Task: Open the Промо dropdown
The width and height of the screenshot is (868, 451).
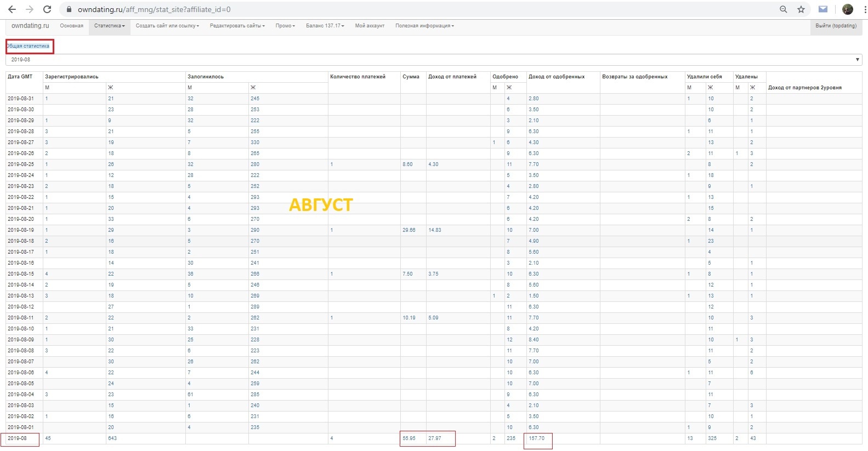Action: (285, 26)
